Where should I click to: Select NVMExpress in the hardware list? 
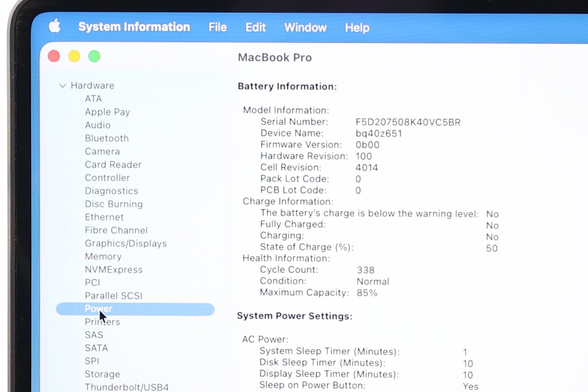point(114,270)
